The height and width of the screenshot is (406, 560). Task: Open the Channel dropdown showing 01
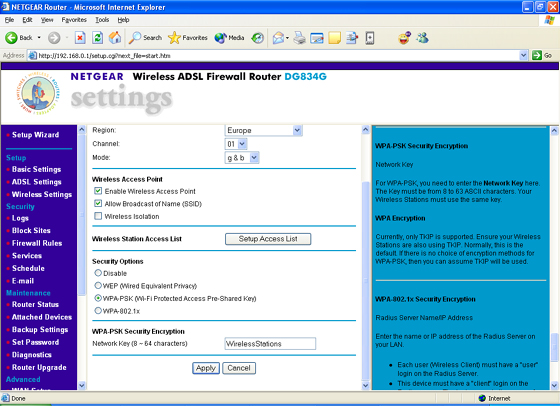tap(236, 144)
